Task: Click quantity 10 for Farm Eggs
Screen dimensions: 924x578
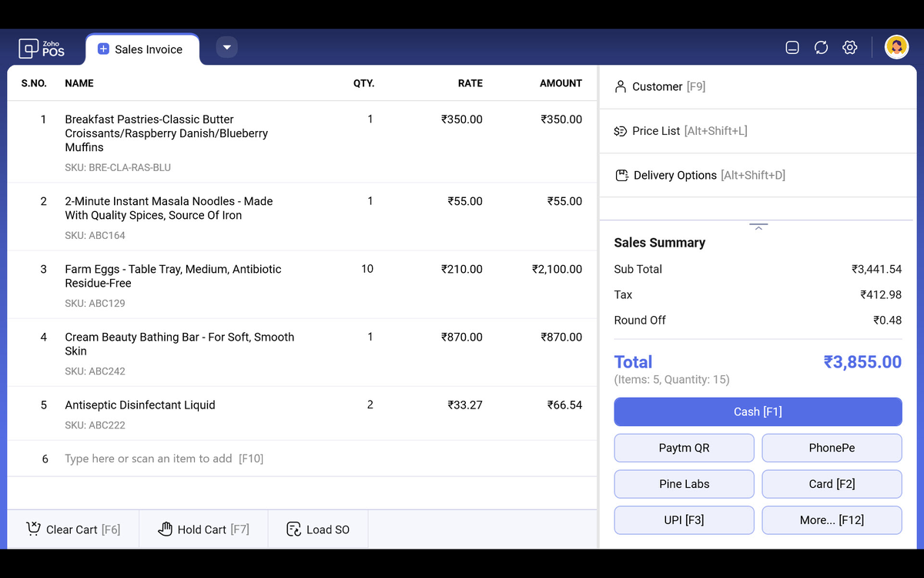Action: coord(367,269)
